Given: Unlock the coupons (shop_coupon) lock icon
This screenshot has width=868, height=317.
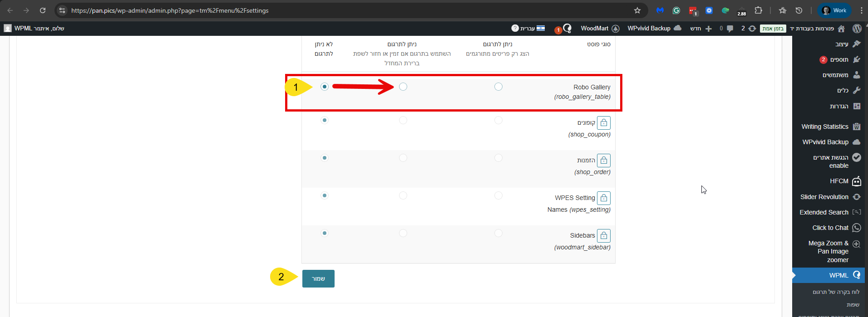Looking at the screenshot, I should click(x=604, y=123).
